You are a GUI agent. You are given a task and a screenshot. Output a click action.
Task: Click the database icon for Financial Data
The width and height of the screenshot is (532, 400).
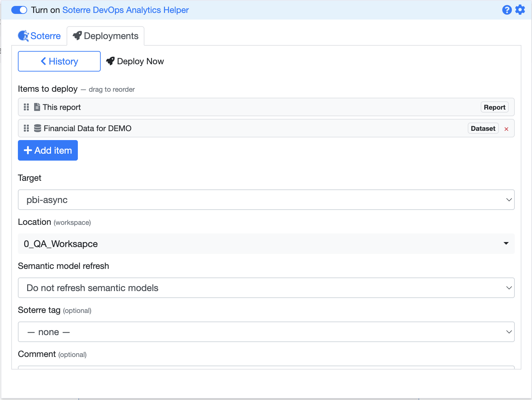(38, 128)
